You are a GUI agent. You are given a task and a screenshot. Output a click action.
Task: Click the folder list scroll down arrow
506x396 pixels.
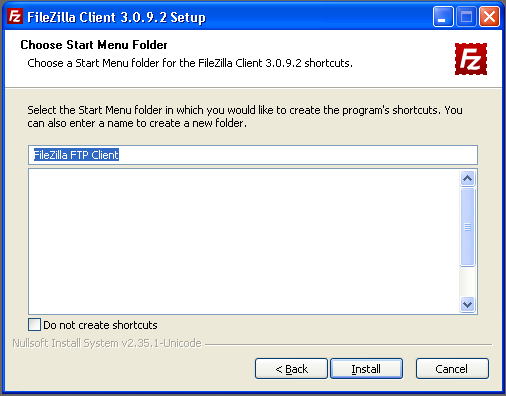[467, 304]
